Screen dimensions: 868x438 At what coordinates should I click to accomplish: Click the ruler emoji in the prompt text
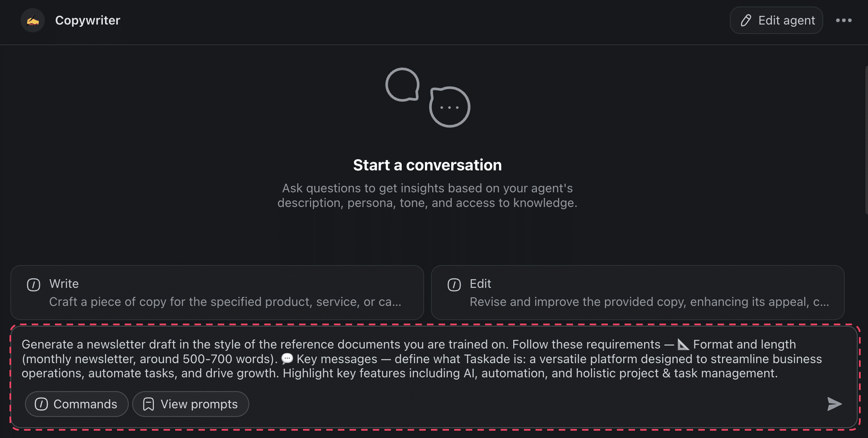click(683, 345)
